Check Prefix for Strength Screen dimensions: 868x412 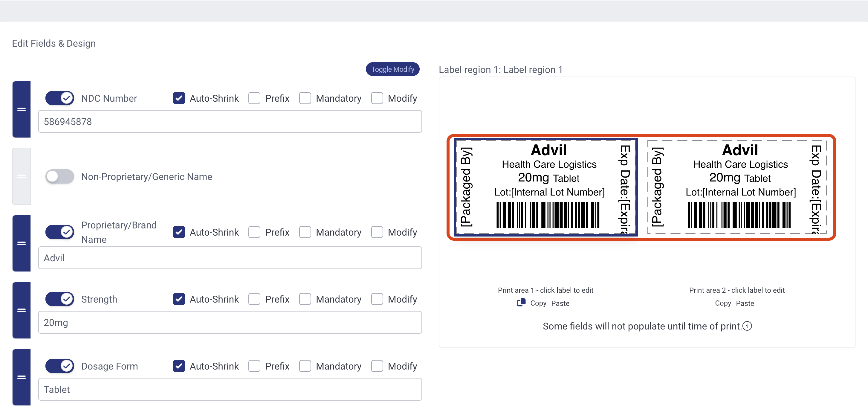pos(254,299)
